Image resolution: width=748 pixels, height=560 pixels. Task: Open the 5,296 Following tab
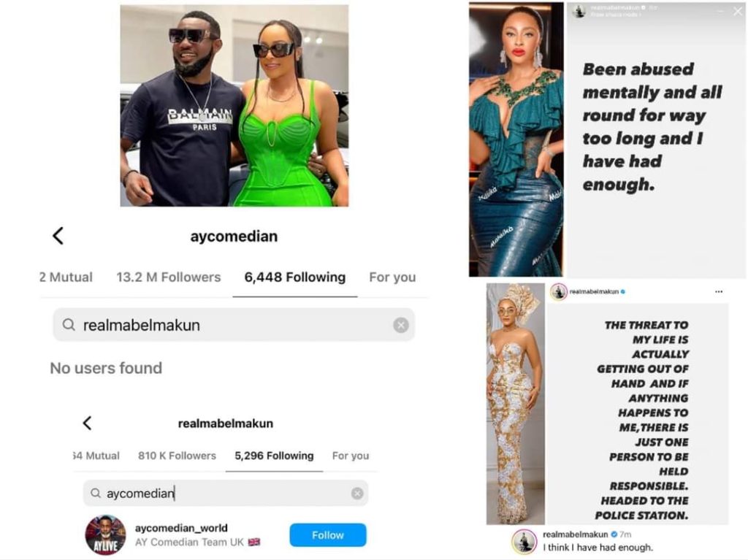tap(275, 456)
